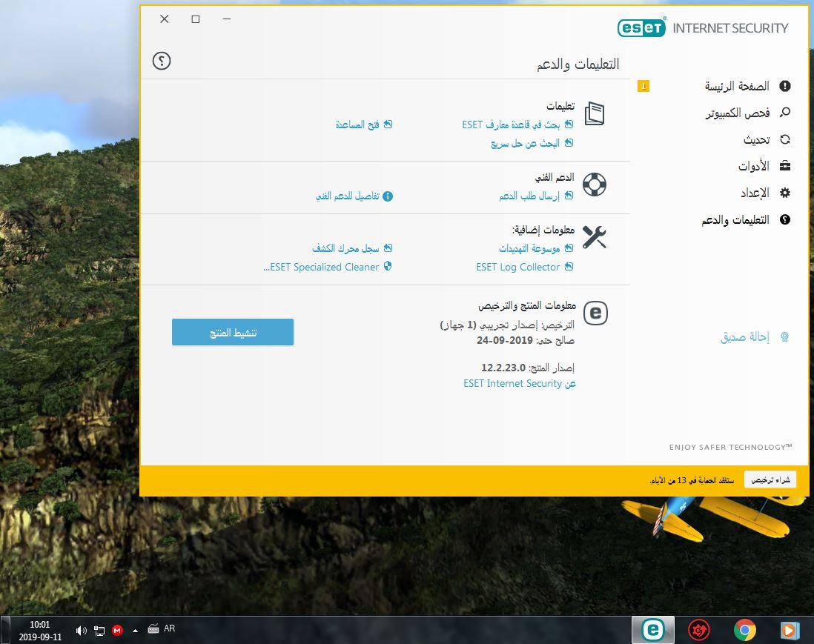814x644 pixels.
Task: Open بحث في قاعدة معارف ESET link
Action: pos(511,125)
